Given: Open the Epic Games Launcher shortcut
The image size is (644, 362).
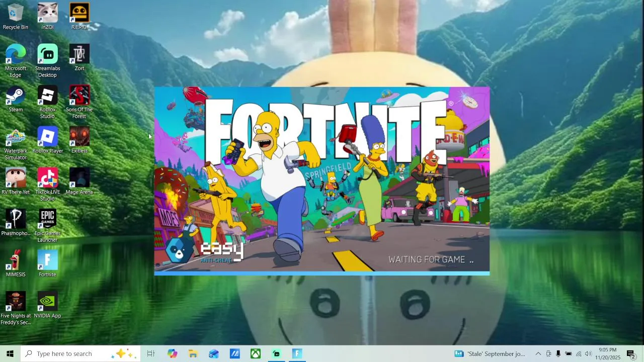Looking at the screenshot, I should point(47,226).
